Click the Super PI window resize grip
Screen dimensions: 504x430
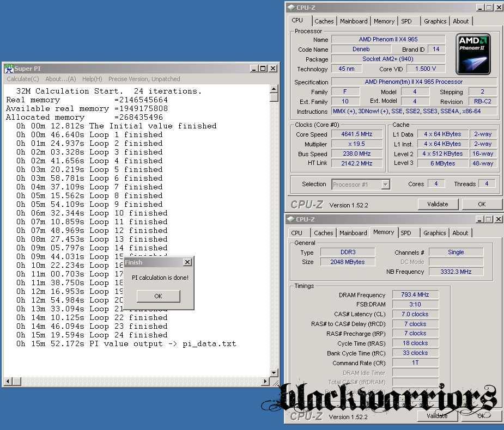[276, 382]
